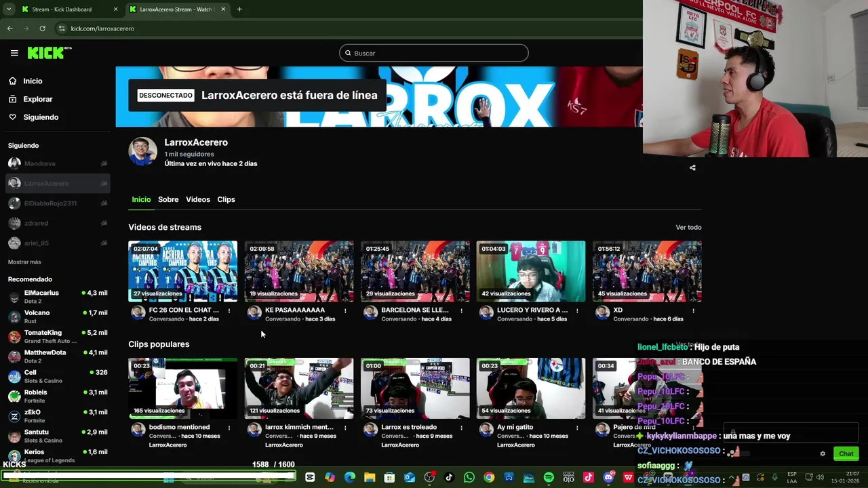Image resolution: width=868 pixels, height=488 pixels.
Task: Open options menu for the XD video
Action: coord(693,311)
